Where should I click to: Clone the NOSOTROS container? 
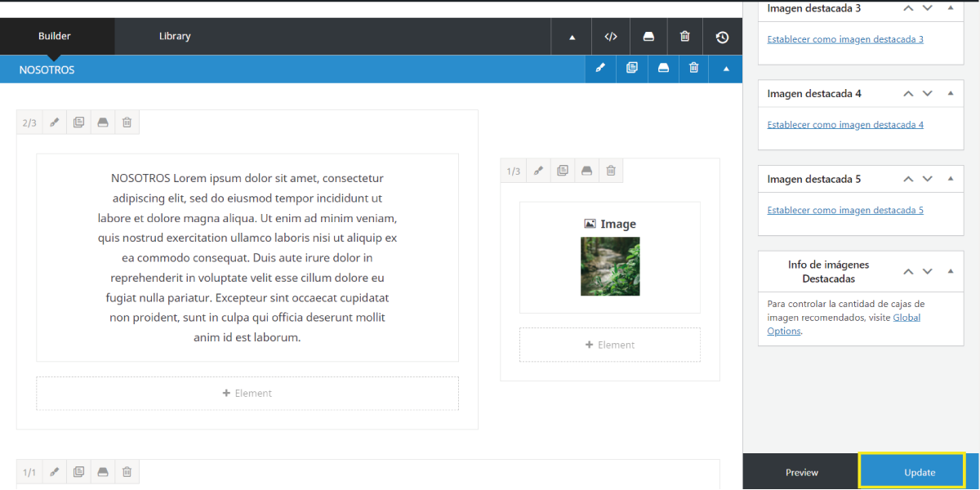click(x=632, y=69)
